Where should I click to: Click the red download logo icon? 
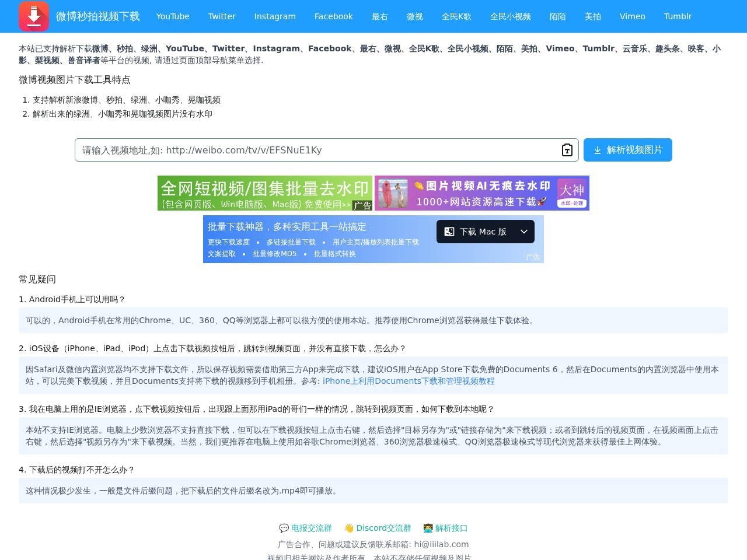pyautogui.click(x=34, y=16)
